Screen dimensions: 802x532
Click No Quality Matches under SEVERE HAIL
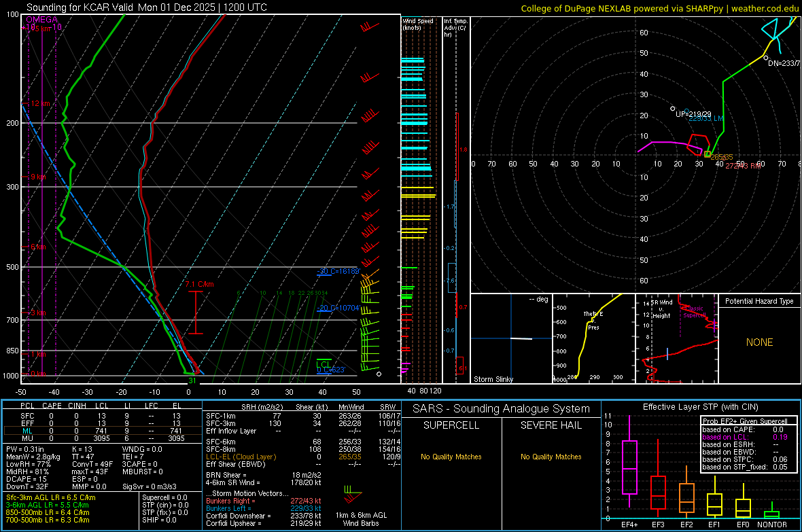(x=551, y=457)
